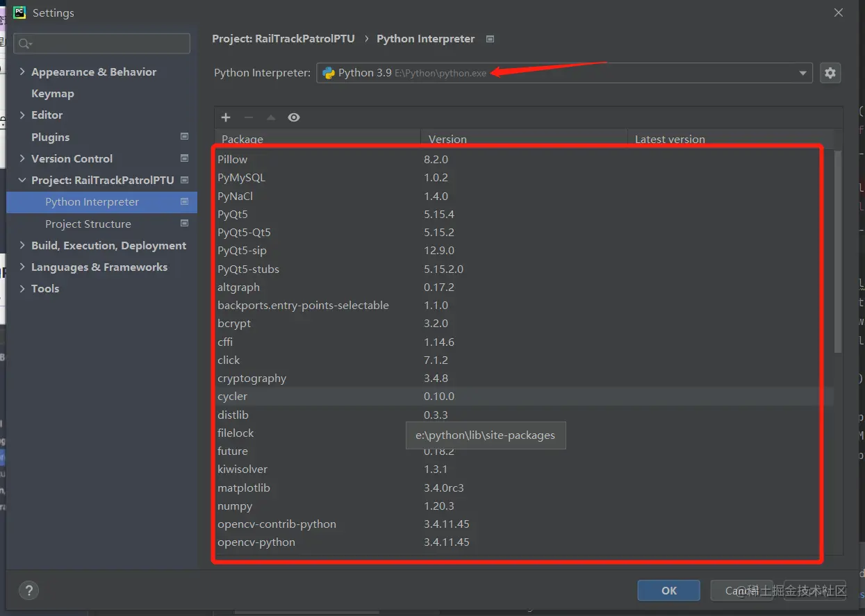Select the cycler package row
The width and height of the screenshot is (865, 616).
(524, 396)
